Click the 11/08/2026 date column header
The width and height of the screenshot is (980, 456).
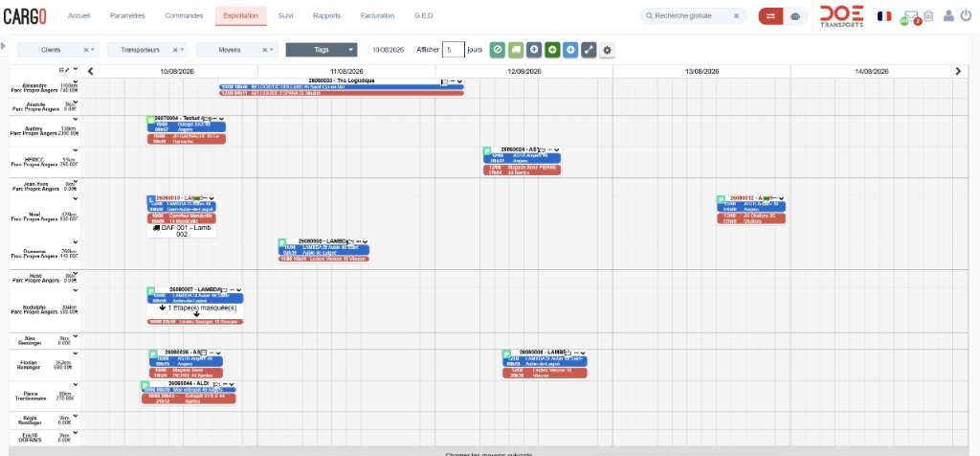346,71
